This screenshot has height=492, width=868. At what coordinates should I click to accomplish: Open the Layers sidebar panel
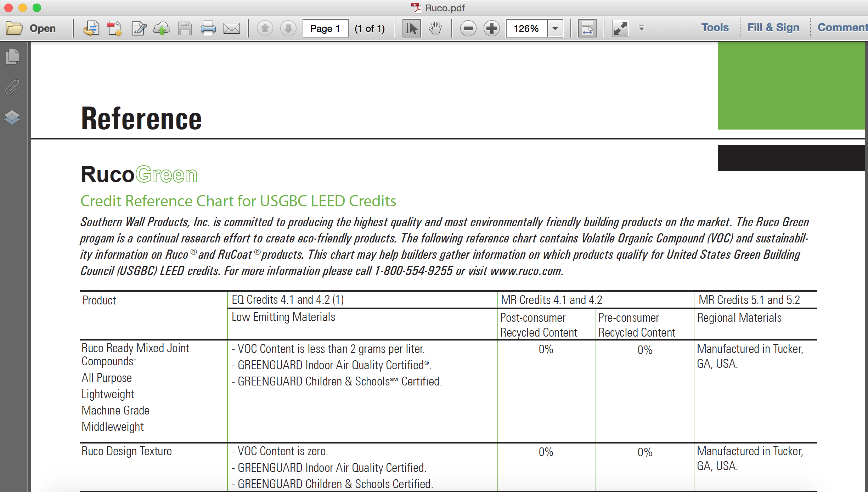click(x=12, y=118)
